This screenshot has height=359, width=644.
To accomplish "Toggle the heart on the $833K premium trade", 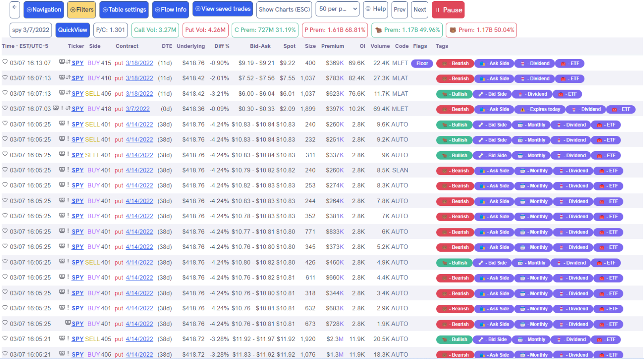I will tap(5, 231).
